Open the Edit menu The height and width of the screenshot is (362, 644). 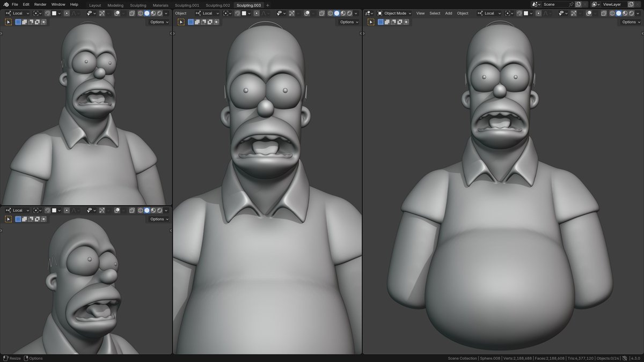[26, 4]
